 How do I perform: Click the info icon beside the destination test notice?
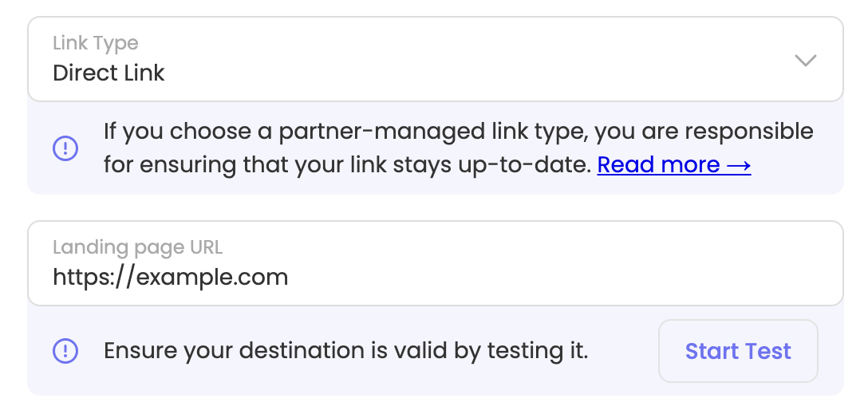coord(65,350)
